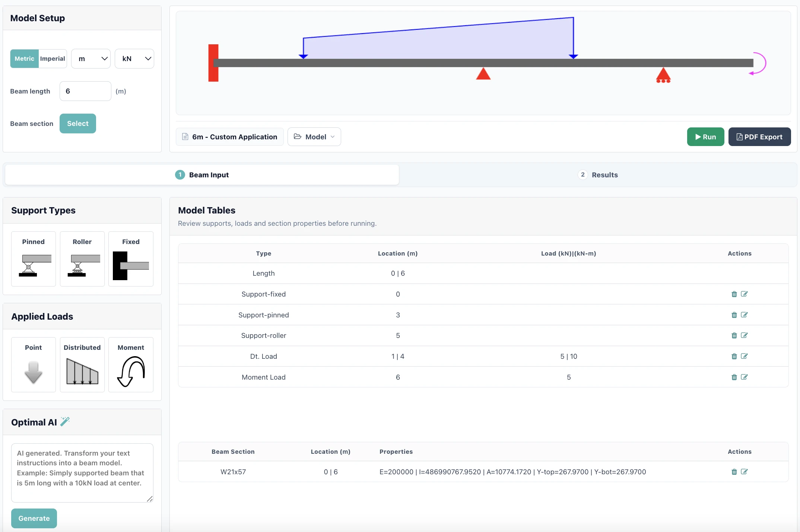The image size is (800, 532).
Task: Open the force unit dropdown (kN)
Action: [134, 58]
